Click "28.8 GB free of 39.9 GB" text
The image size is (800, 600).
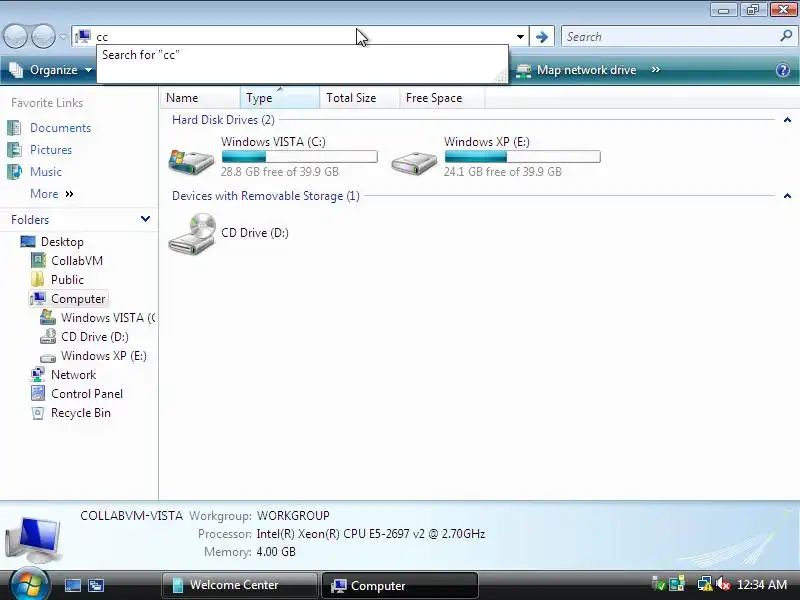point(280,171)
